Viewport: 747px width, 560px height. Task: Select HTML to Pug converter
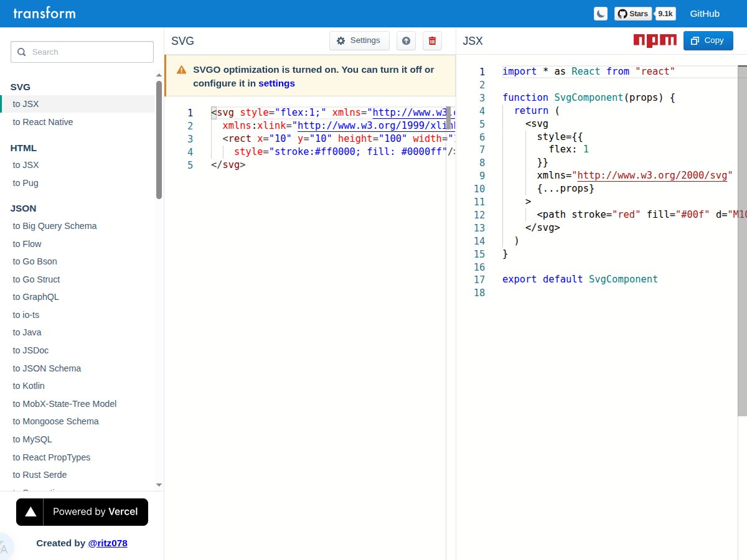point(26,183)
